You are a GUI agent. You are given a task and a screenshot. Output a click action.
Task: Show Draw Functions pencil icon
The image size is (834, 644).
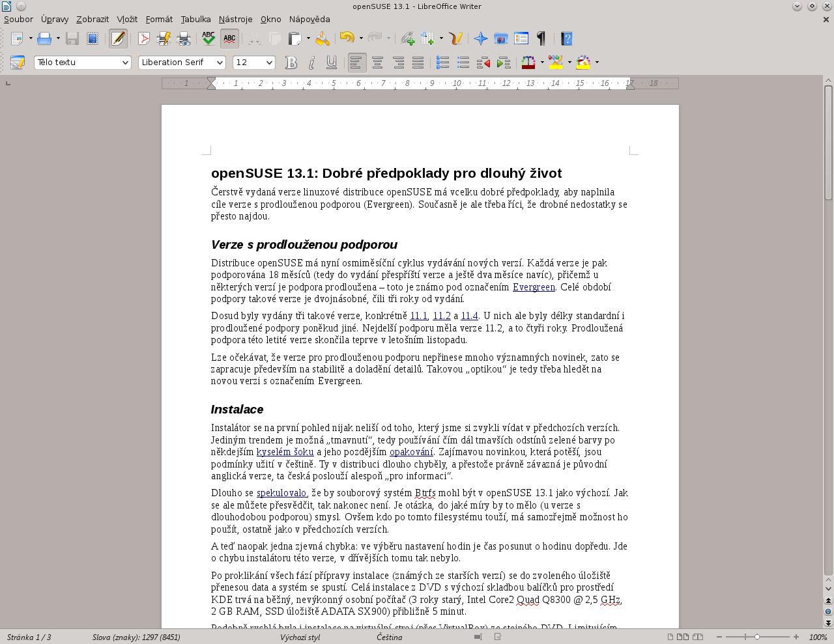point(456,38)
